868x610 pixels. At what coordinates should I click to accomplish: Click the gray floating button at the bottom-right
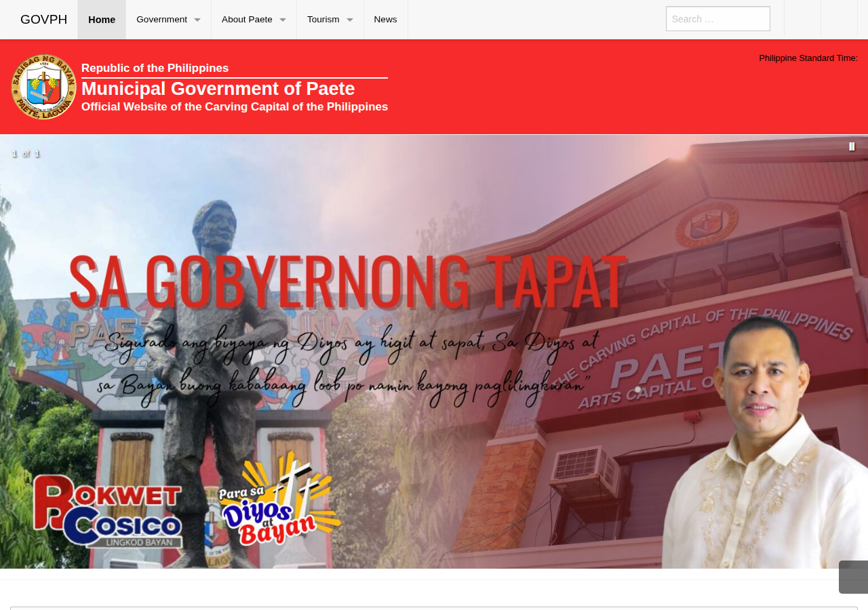853,577
